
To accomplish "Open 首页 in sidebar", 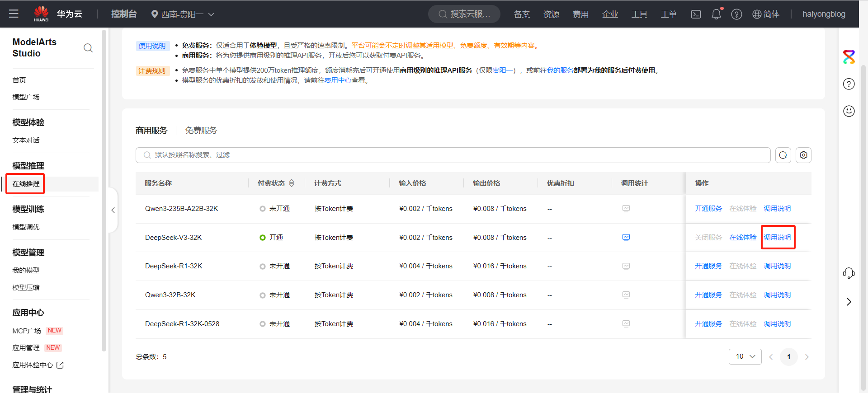I will pos(19,80).
